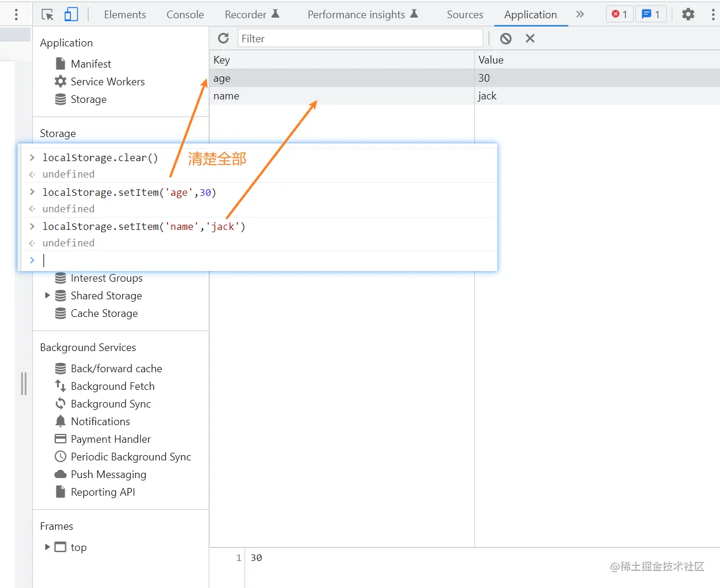This screenshot has height=588, width=720.
Task: Switch to the Sources tab
Action: [465, 15]
